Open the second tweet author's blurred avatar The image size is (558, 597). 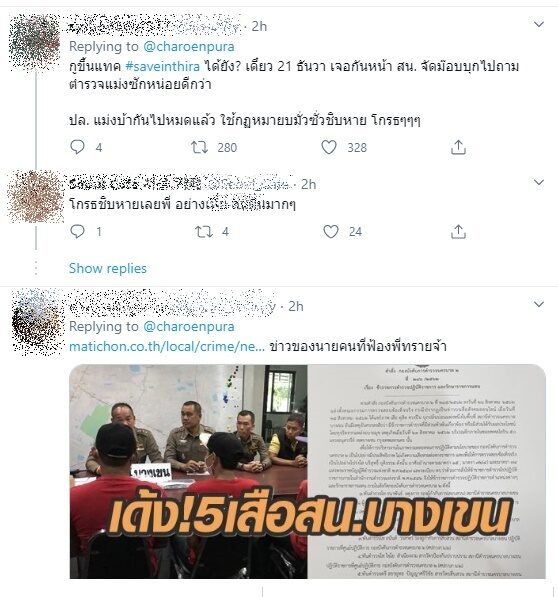click(36, 196)
